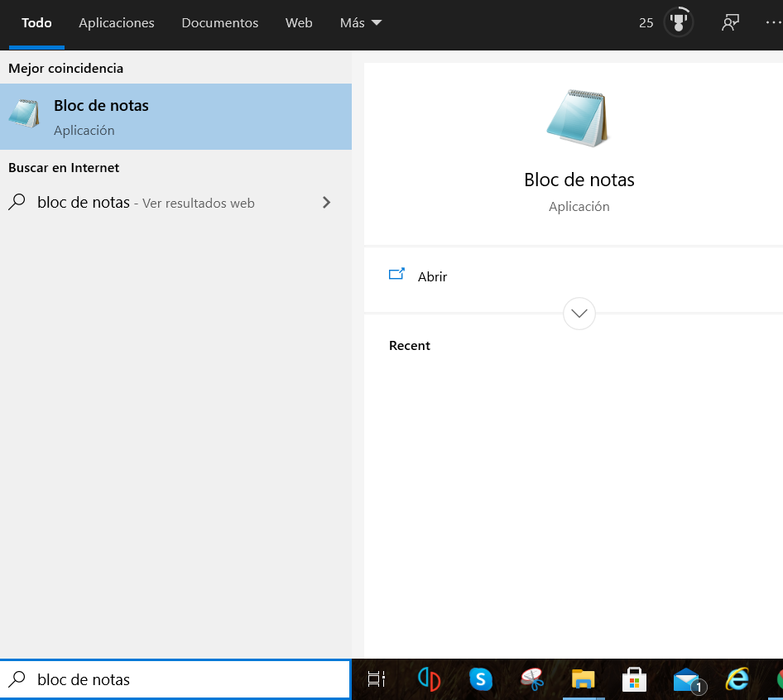This screenshot has height=700, width=783.
Task: Expand the Más filter dropdown
Action: tap(360, 23)
